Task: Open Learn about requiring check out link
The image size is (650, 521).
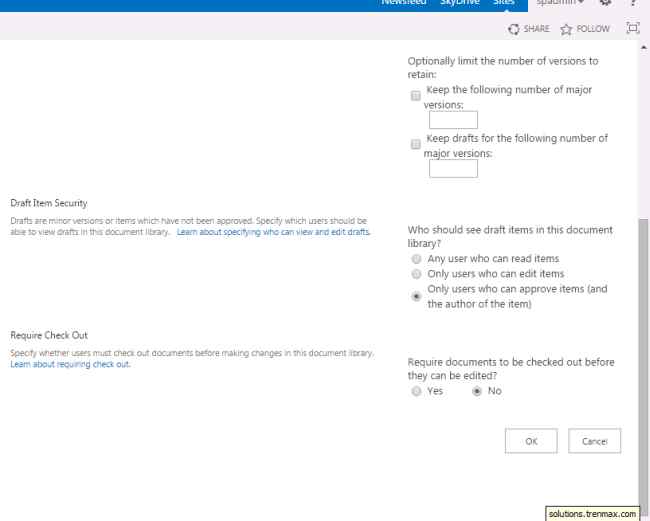Action: 70,364
